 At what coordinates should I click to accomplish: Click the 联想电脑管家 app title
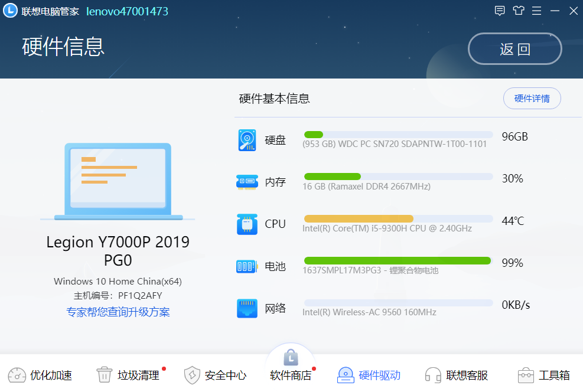(x=50, y=12)
